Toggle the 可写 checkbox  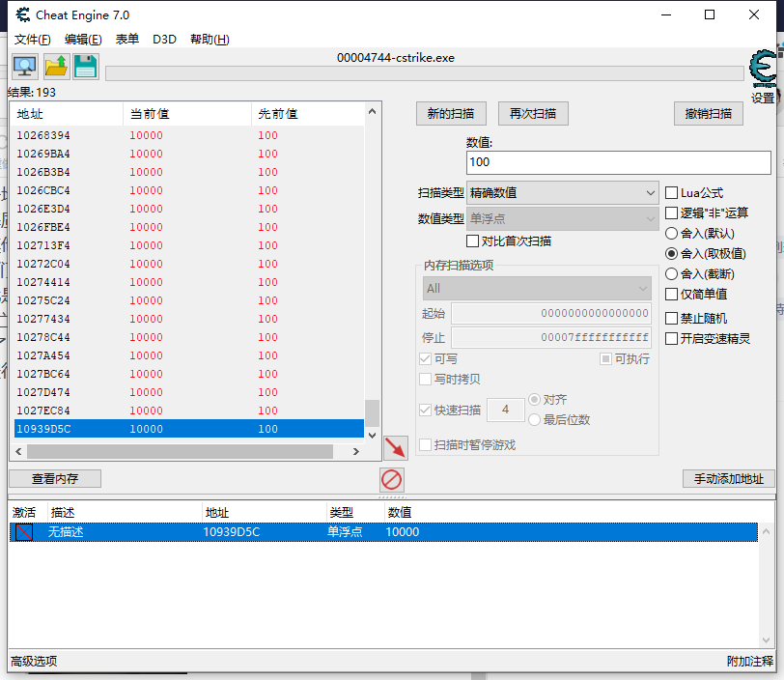[x=425, y=358]
